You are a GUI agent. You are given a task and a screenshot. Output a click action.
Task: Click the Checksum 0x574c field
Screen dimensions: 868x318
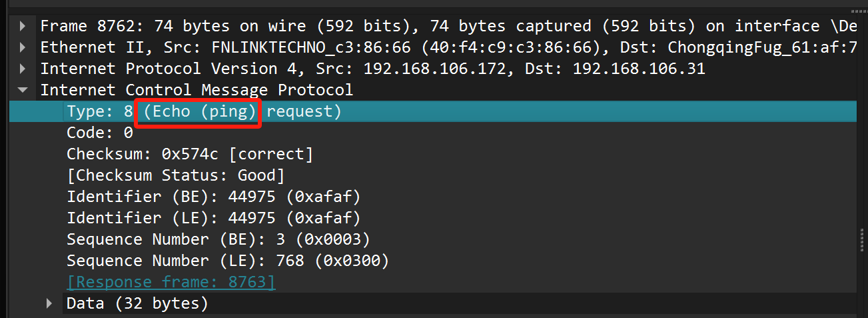click(x=189, y=154)
